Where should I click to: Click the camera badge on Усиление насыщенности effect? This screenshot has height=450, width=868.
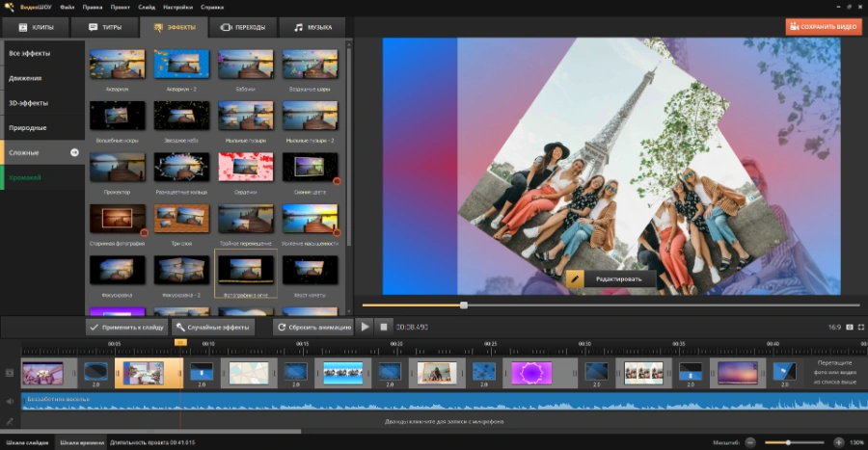pyautogui.click(x=337, y=232)
